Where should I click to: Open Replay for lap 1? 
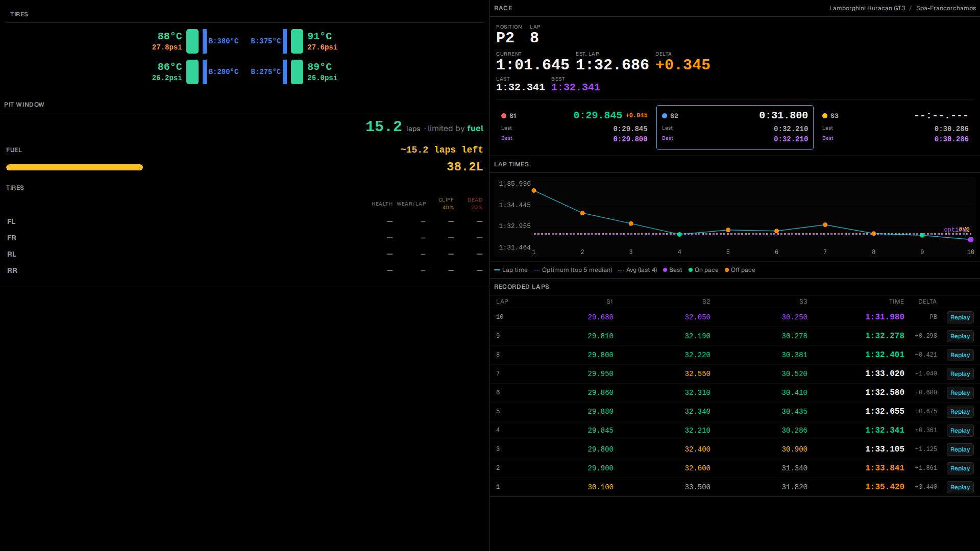(960, 487)
